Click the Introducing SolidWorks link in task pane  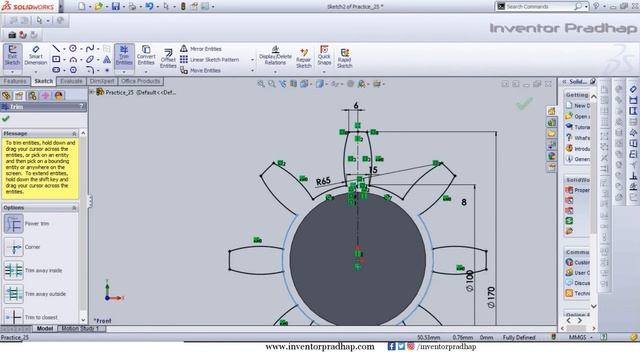(x=577, y=149)
